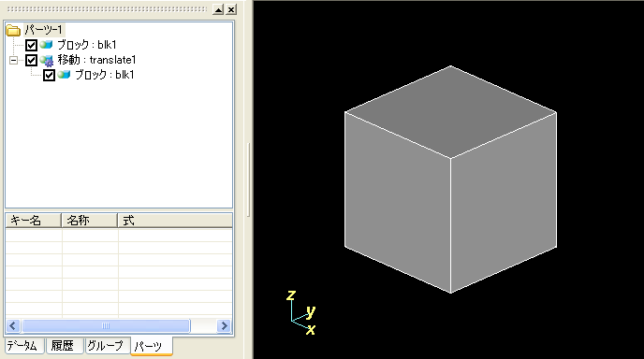Close the side panel with X icon
The height and width of the screenshot is (359, 644).
pyautogui.click(x=231, y=9)
